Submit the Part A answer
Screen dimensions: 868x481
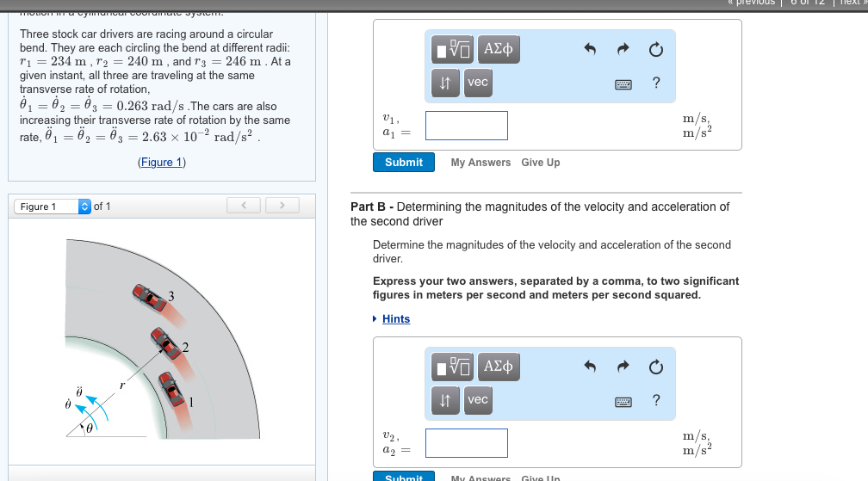coord(404,162)
